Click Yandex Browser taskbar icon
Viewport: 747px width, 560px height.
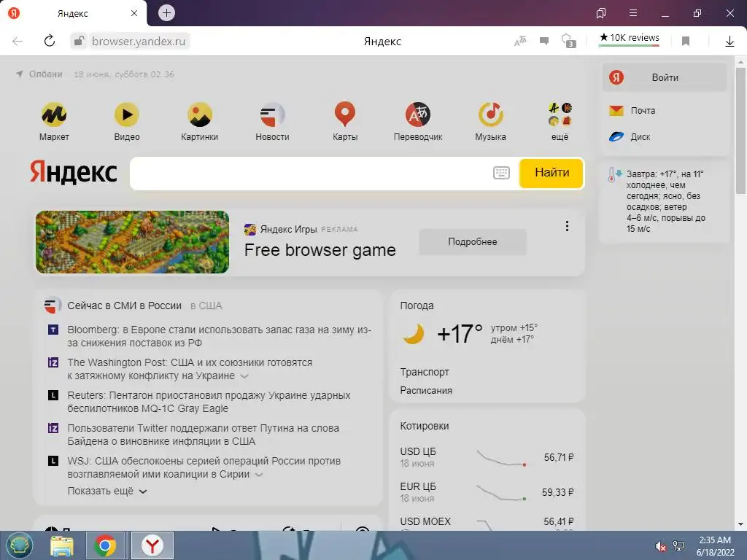pos(152,545)
